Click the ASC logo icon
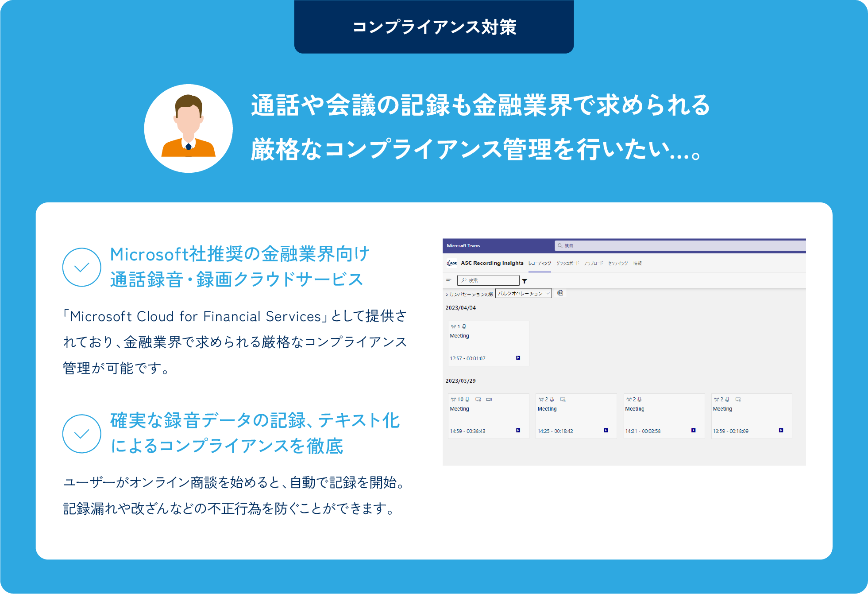This screenshot has width=868, height=594. 452,263
